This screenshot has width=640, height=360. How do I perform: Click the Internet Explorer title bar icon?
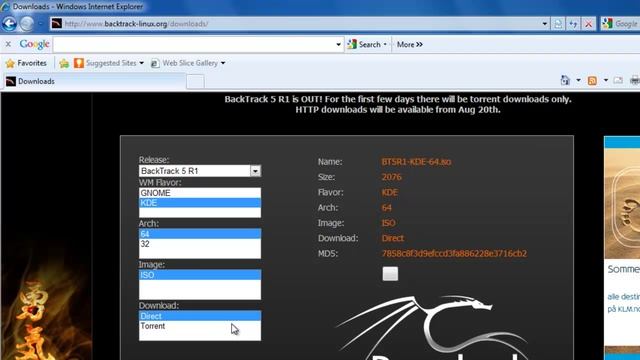5,6
